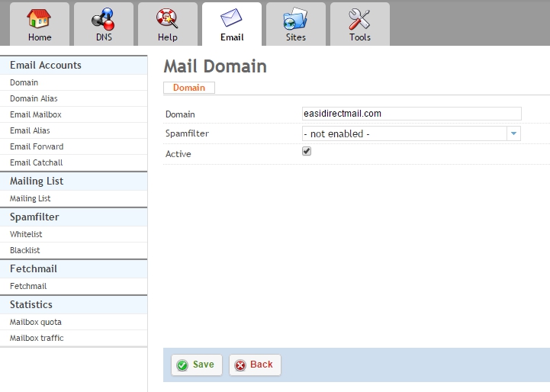Click the red X Back icon

point(240,365)
